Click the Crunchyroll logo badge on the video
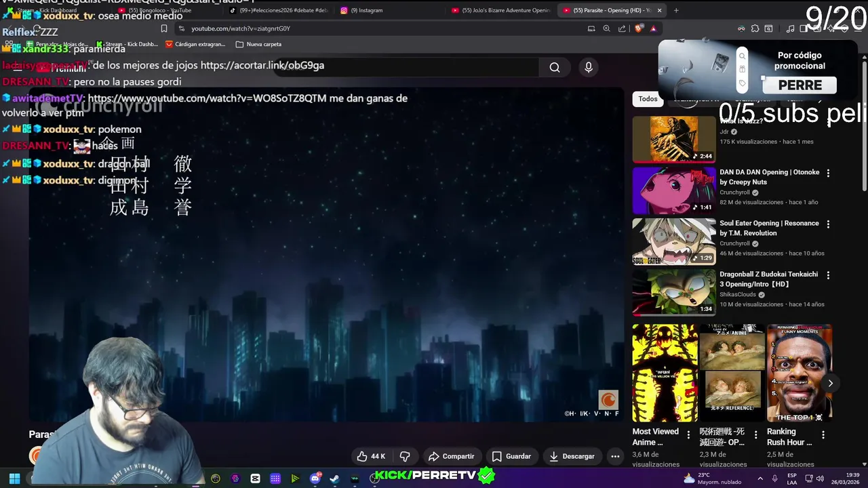This screenshot has height=488, width=868. tap(608, 400)
